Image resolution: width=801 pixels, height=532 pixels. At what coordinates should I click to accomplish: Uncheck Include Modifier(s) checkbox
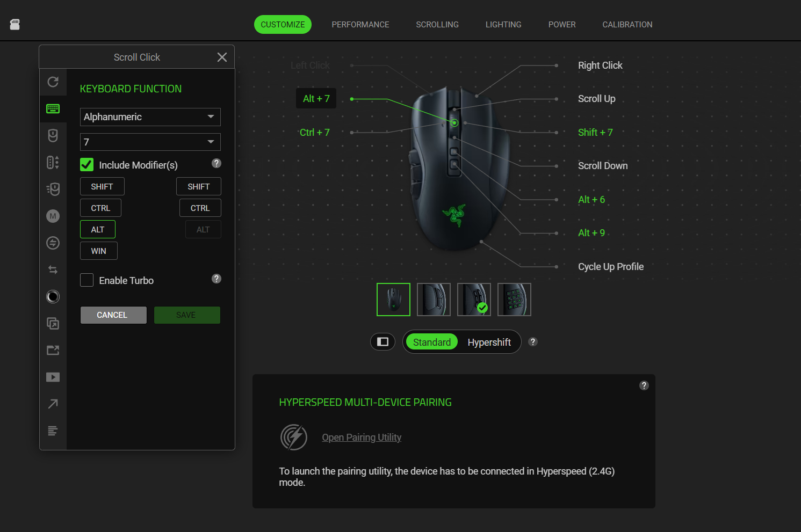(x=86, y=165)
